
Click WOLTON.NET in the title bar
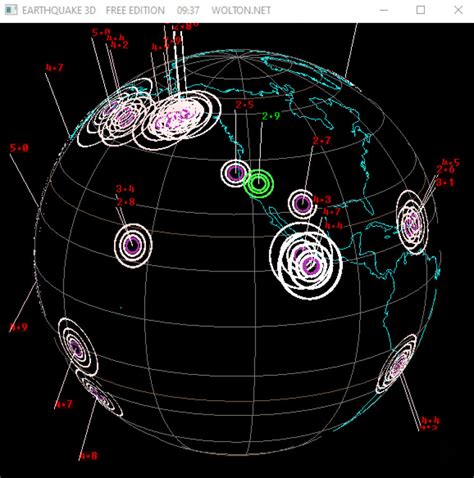click(241, 10)
